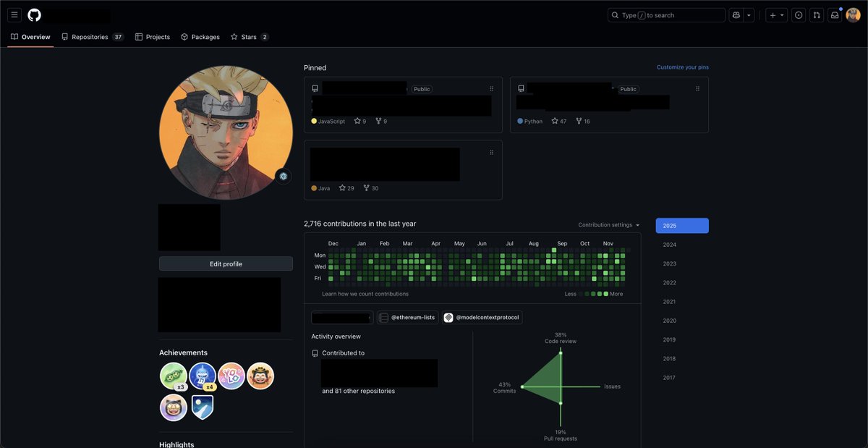Image resolution: width=868 pixels, height=448 pixels.
Task: Switch to the Repositories tab
Action: (x=93, y=37)
